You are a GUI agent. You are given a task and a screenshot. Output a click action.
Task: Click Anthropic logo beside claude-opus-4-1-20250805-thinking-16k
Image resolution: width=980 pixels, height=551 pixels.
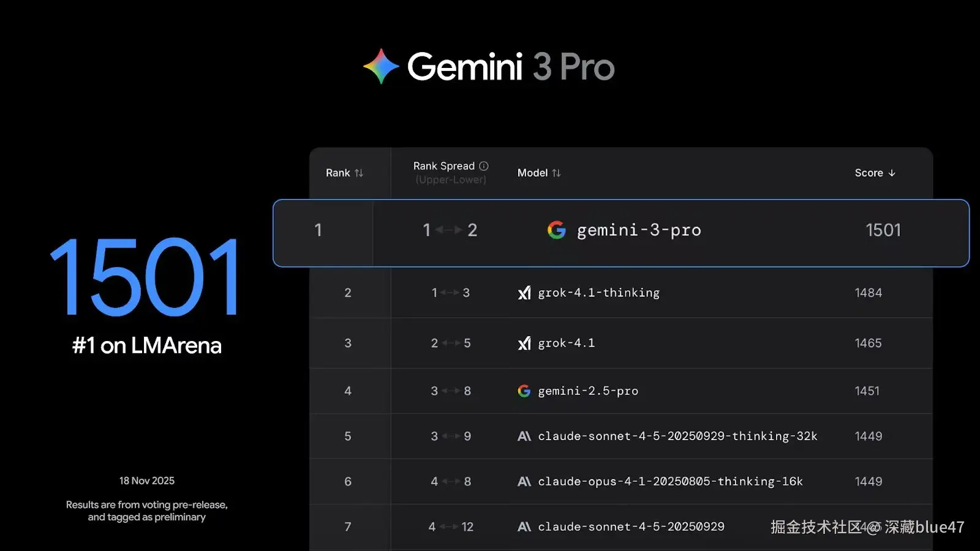point(524,481)
